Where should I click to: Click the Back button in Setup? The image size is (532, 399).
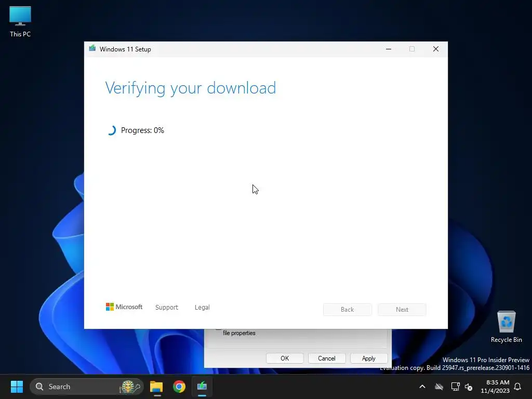coord(348,310)
